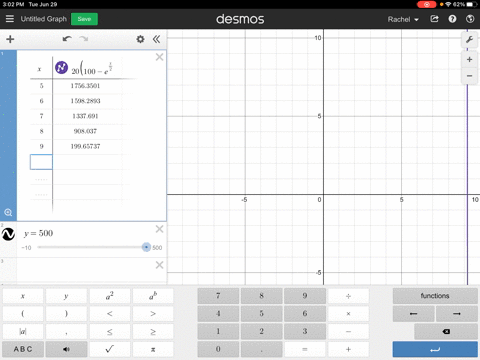
Task: Tap the a squared key
Action: (110, 296)
